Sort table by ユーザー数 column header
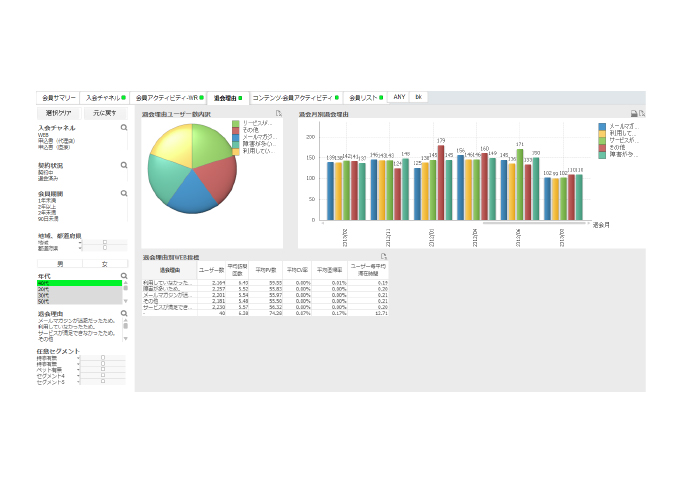The height and width of the screenshot is (487, 681). [x=211, y=270]
